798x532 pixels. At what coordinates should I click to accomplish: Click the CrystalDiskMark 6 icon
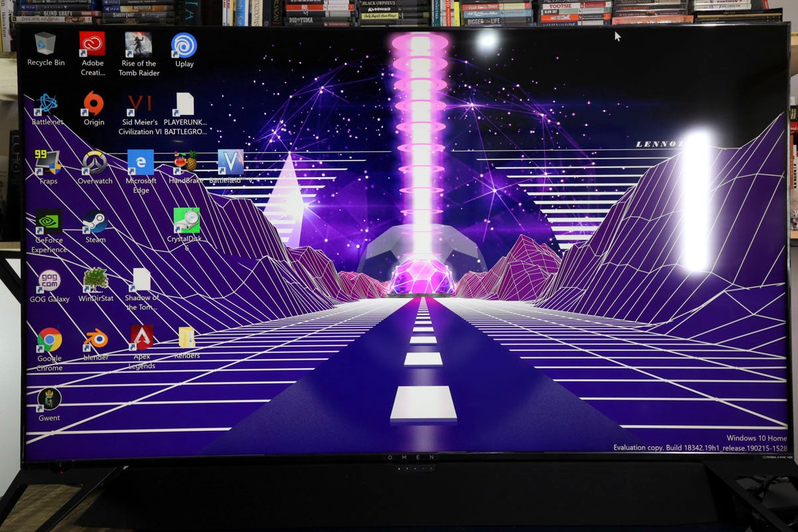pos(187,220)
